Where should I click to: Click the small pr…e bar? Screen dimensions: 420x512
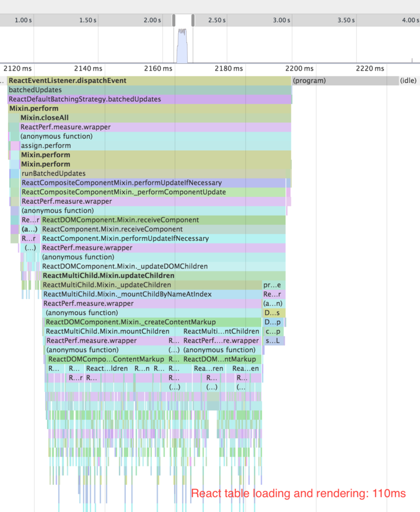(x=274, y=285)
